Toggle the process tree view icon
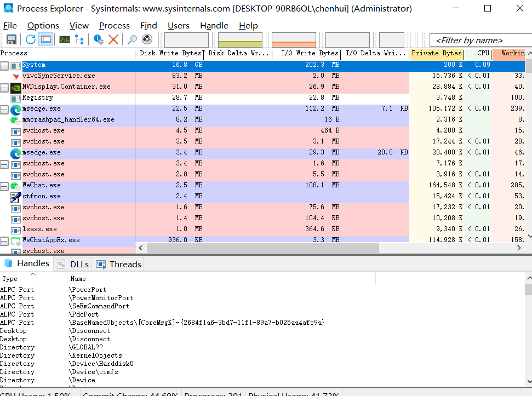The width and height of the screenshot is (532, 396). pyautogui.click(x=79, y=39)
